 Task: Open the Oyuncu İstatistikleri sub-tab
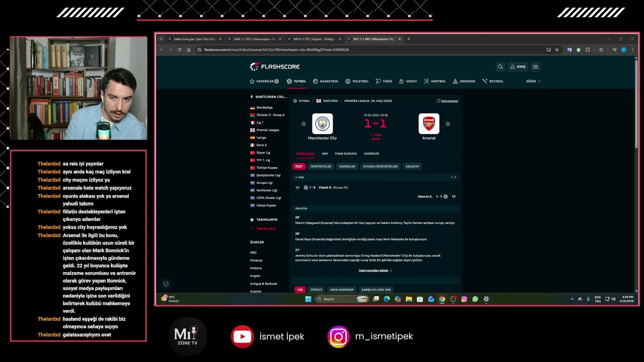(x=380, y=166)
